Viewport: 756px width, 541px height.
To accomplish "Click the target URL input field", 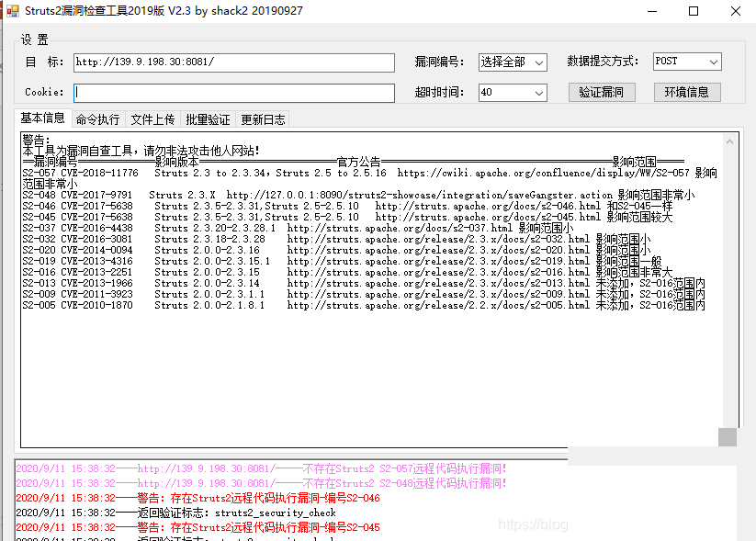I will point(234,62).
